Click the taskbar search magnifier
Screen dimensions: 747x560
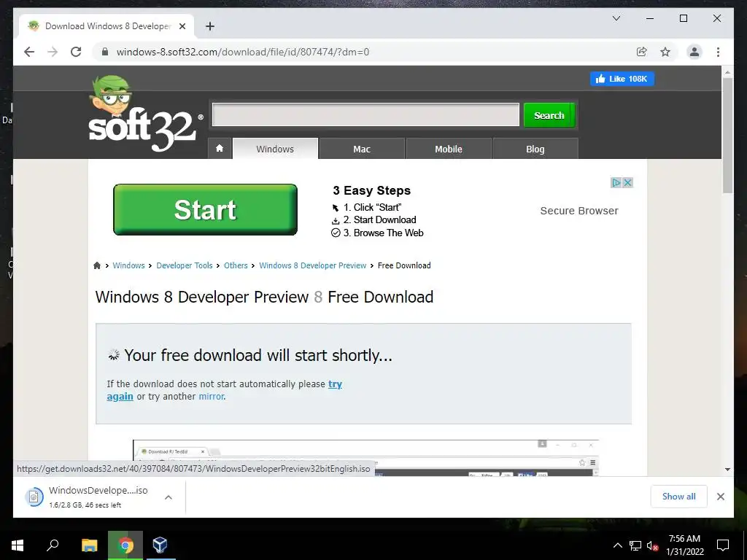click(x=53, y=545)
